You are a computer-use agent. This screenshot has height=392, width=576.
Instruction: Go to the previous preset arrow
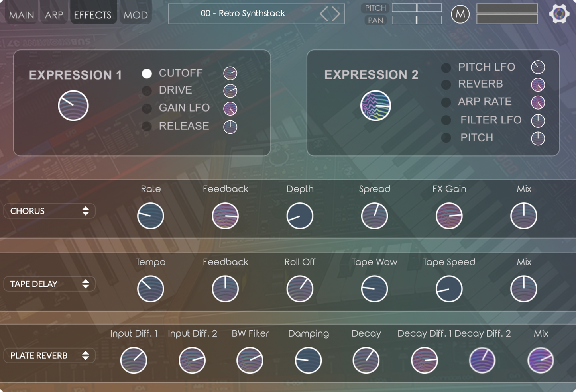point(324,14)
